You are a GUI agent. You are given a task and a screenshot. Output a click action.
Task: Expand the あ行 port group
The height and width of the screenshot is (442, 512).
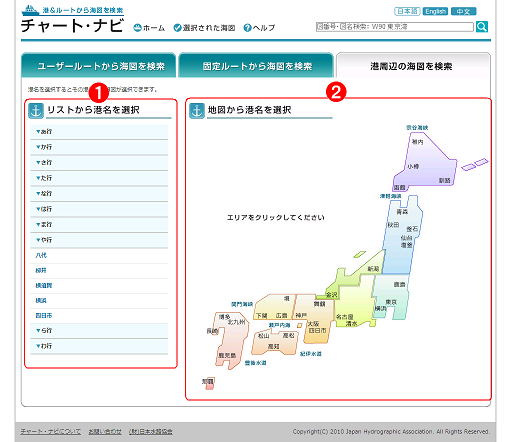click(x=99, y=132)
